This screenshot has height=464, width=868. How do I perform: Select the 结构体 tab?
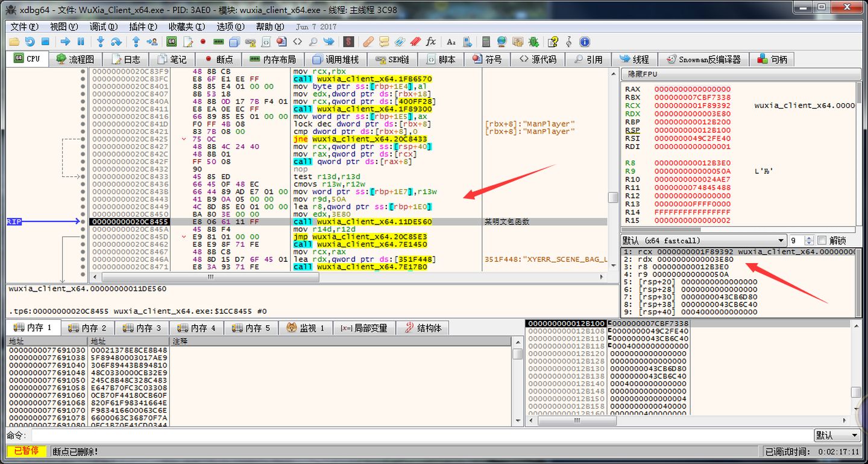[423, 328]
